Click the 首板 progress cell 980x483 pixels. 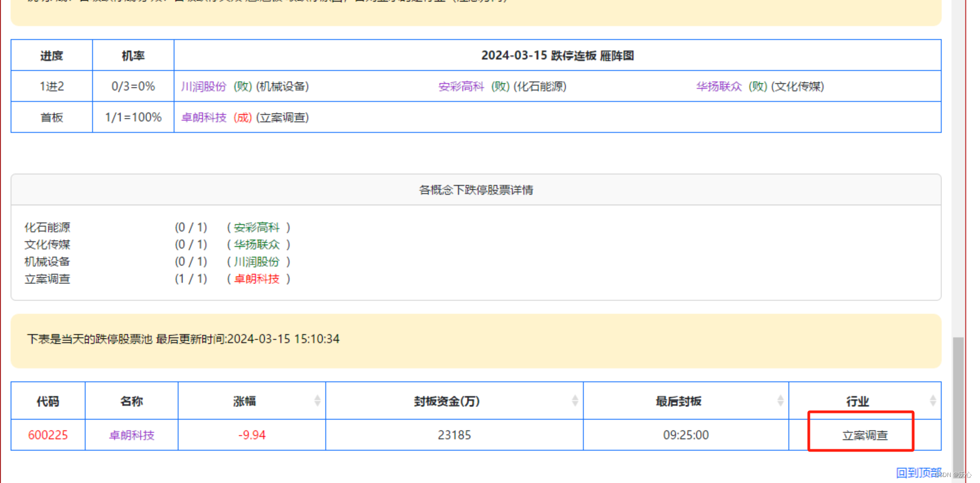coord(52,117)
